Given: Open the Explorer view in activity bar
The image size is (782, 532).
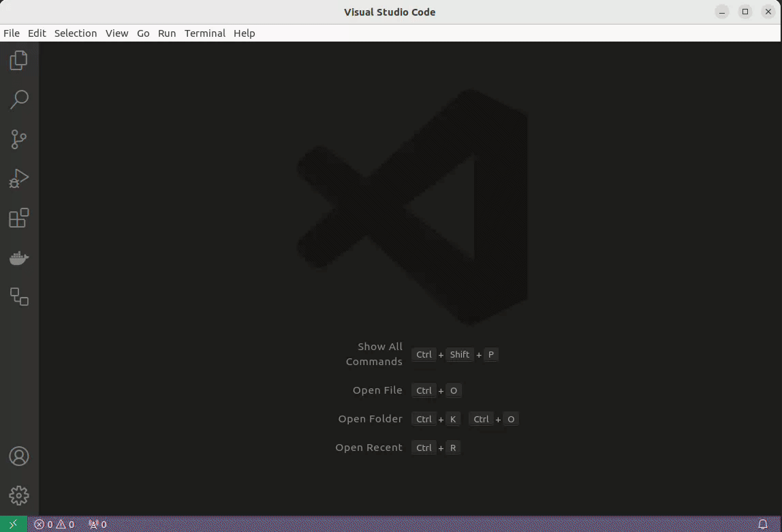Looking at the screenshot, I should 19,61.
